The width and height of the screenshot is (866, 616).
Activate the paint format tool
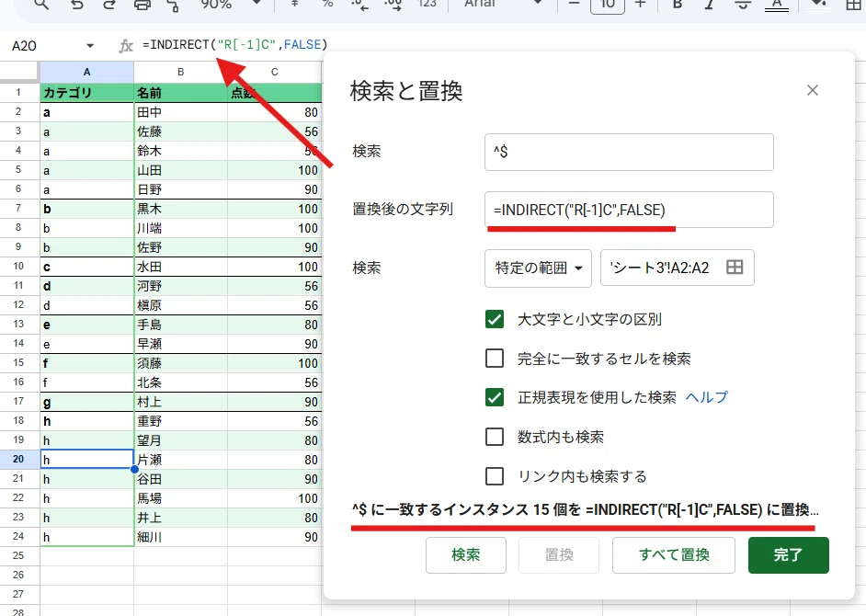pos(174,5)
